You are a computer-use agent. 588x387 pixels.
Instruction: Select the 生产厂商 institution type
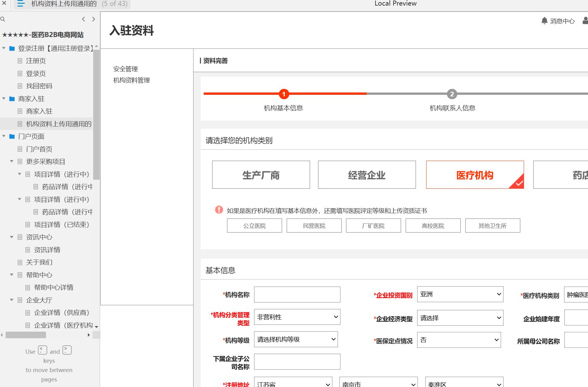(261, 175)
